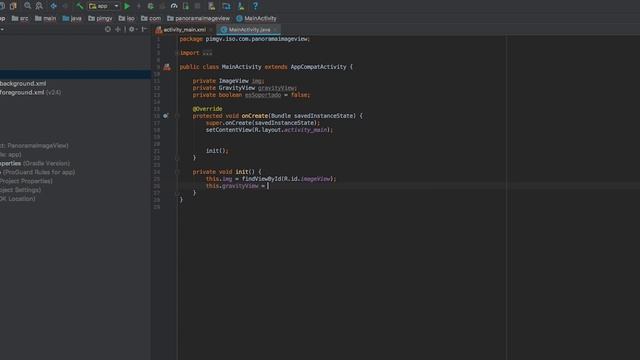The height and width of the screenshot is (360, 640).
Task: Click the findViewById line in init method
Action: [271, 179]
